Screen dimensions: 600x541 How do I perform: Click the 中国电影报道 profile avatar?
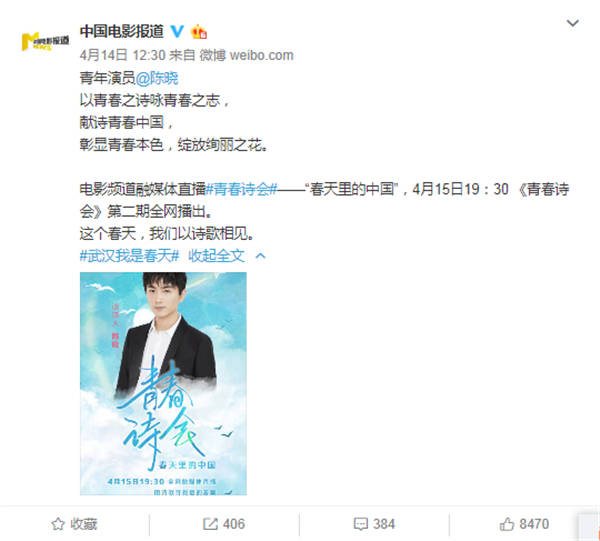click(x=45, y=42)
